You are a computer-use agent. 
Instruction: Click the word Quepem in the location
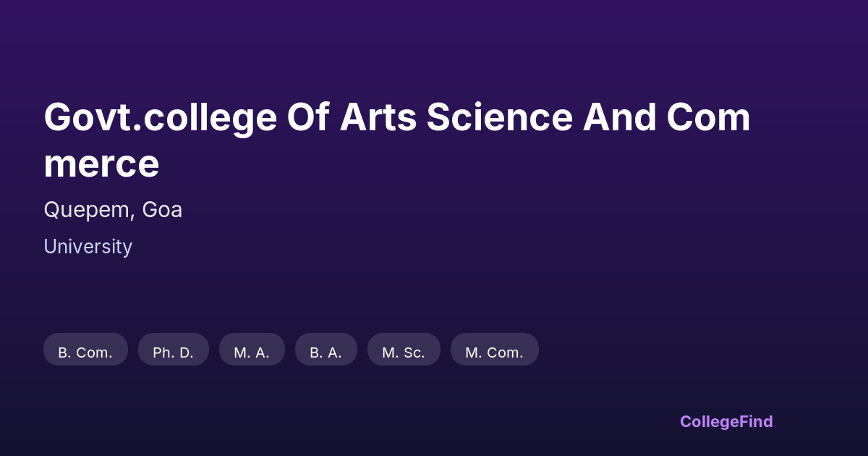pos(88,210)
